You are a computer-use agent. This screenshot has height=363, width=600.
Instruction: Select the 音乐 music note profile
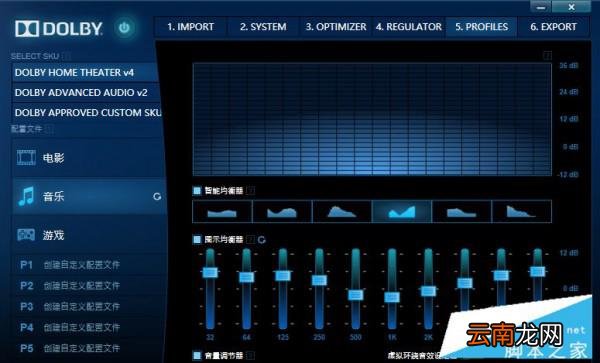(x=26, y=197)
